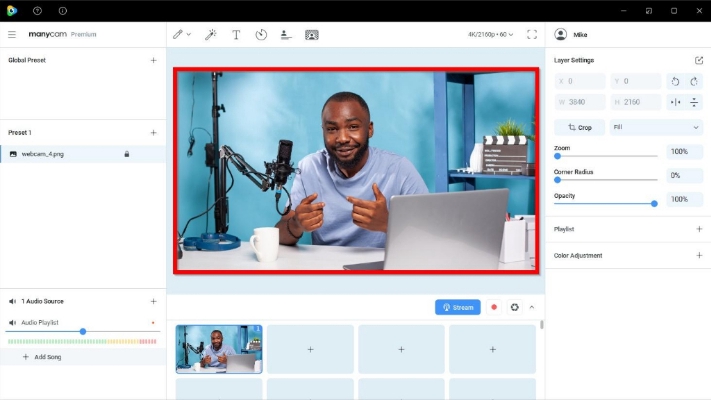Select the Text tool in toolbar
This screenshot has height=400, width=711.
pos(236,34)
